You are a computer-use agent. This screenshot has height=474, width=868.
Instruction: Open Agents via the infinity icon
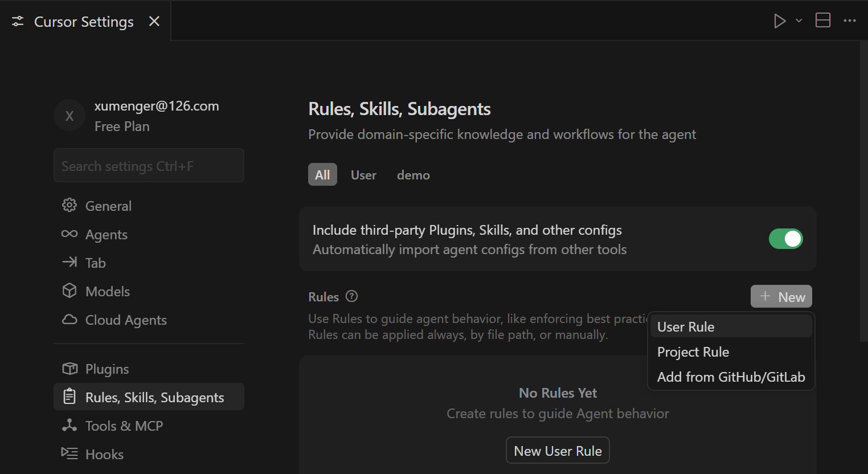click(69, 234)
